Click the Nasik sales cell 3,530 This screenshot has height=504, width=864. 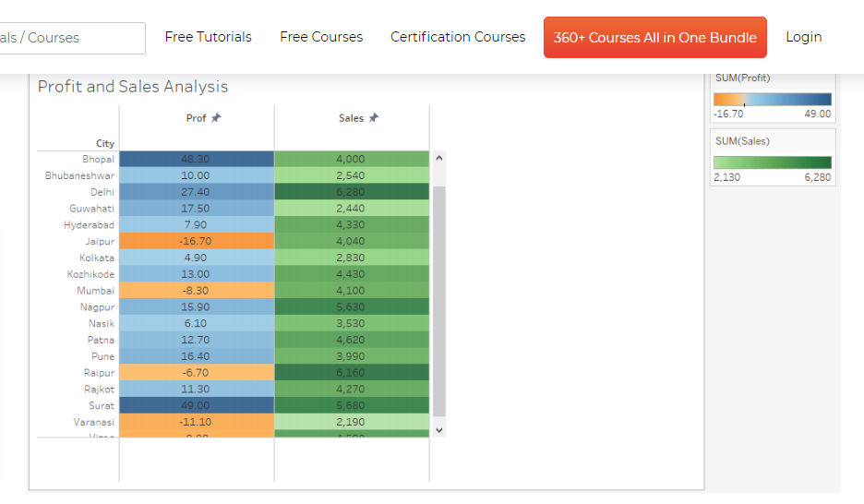352,323
